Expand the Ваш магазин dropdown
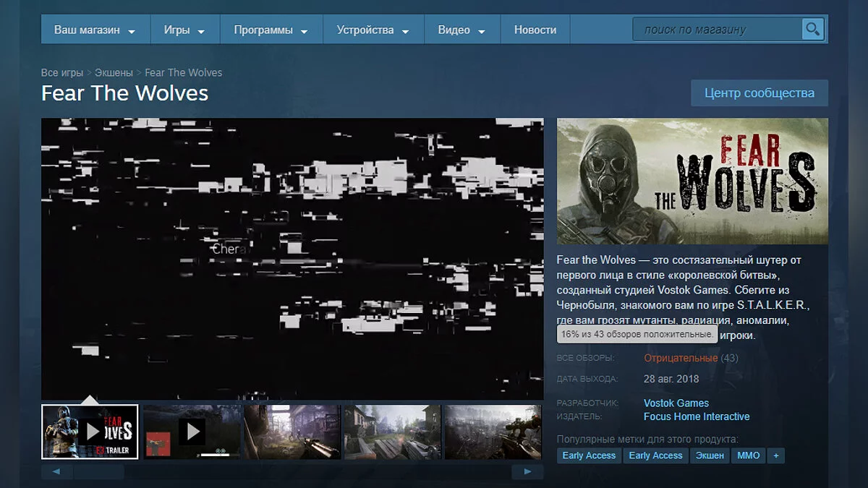This screenshot has width=868, height=488. (95, 30)
